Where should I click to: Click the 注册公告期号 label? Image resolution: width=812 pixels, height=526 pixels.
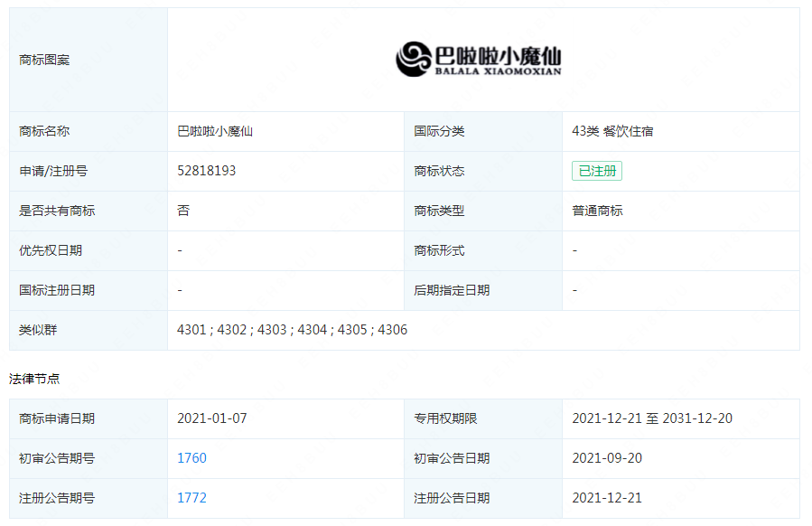click(57, 498)
